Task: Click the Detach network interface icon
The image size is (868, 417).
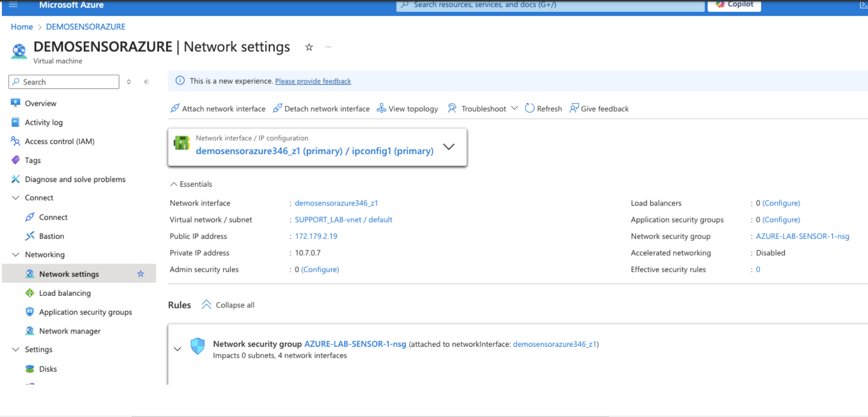Action: tap(277, 108)
